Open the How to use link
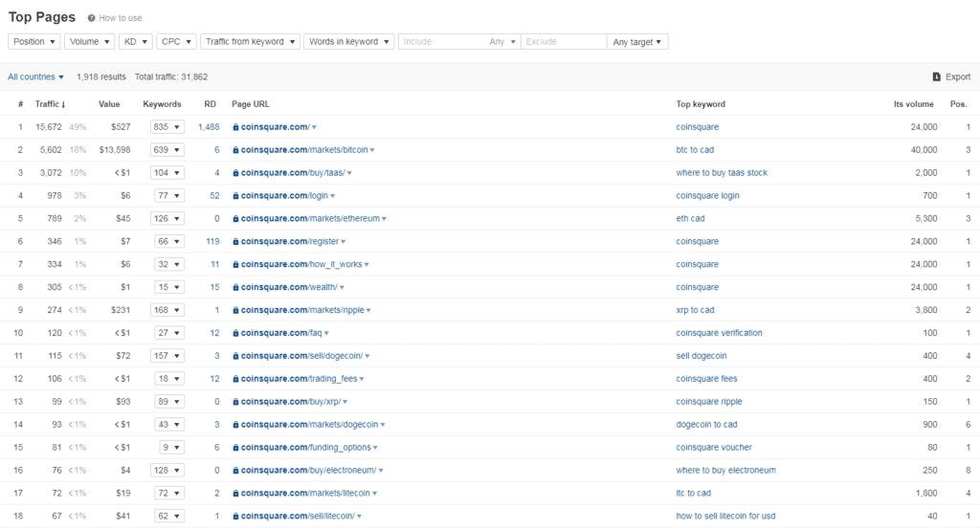Image resolution: width=980 pixels, height=530 pixels. [x=120, y=18]
